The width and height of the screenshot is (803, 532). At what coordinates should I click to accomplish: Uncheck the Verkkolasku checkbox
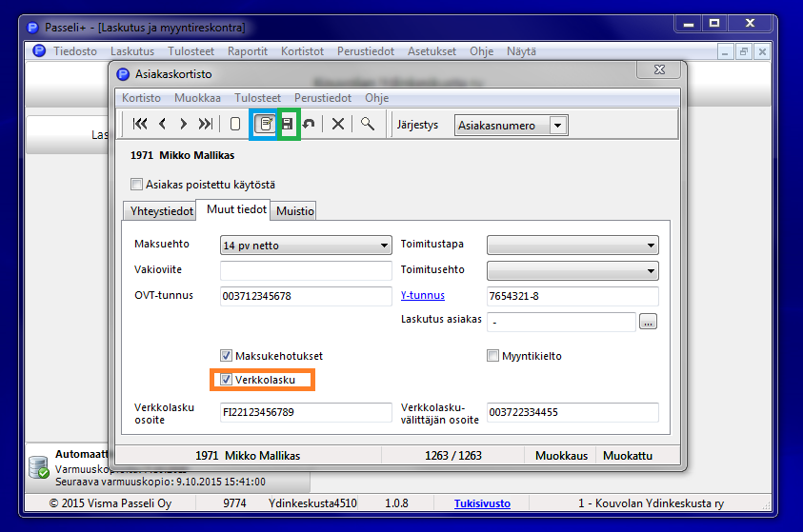226,380
